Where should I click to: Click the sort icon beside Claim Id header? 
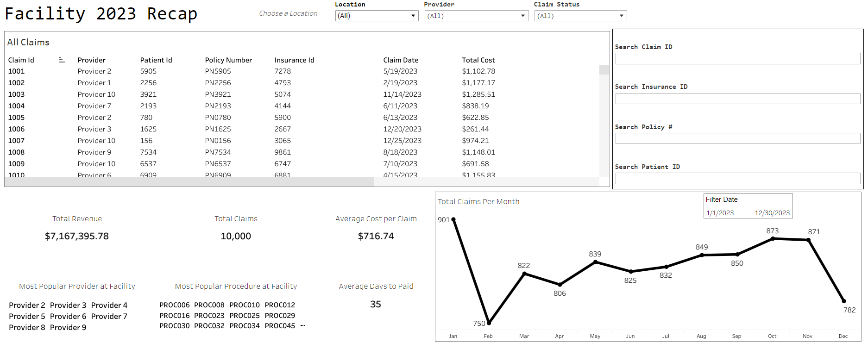click(62, 60)
